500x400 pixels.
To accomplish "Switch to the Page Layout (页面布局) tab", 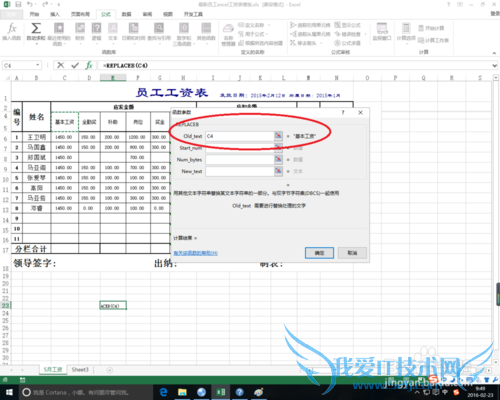I will pyautogui.click(x=80, y=14).
